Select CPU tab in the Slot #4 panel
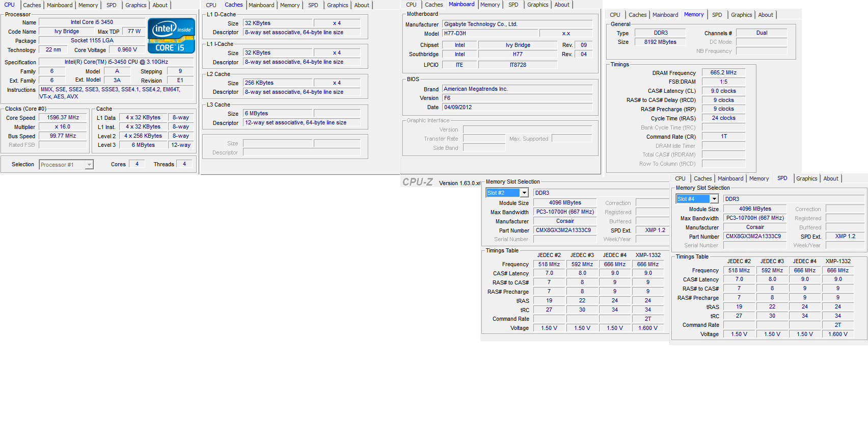The height and width of the screenshot is (437, 868). pyautogui.click(x=681, y=178)
